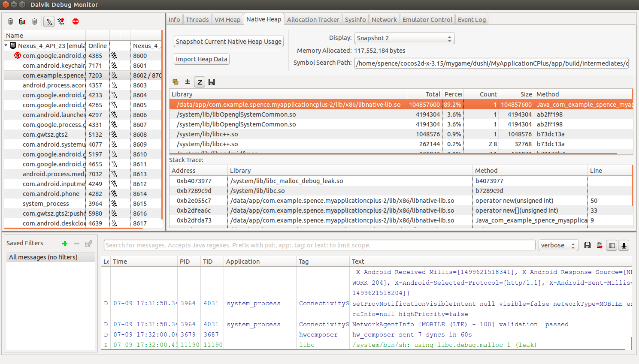
Task: Switch to the Allocation Tracker tab
Action: click(x=313, y=20)
